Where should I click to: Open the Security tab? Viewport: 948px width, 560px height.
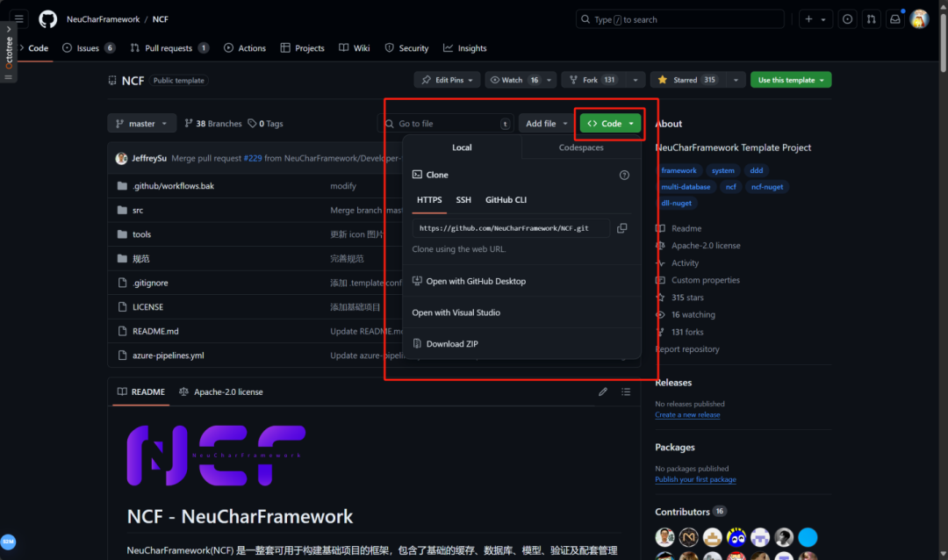pyautogui.click(x=407, y=48)
